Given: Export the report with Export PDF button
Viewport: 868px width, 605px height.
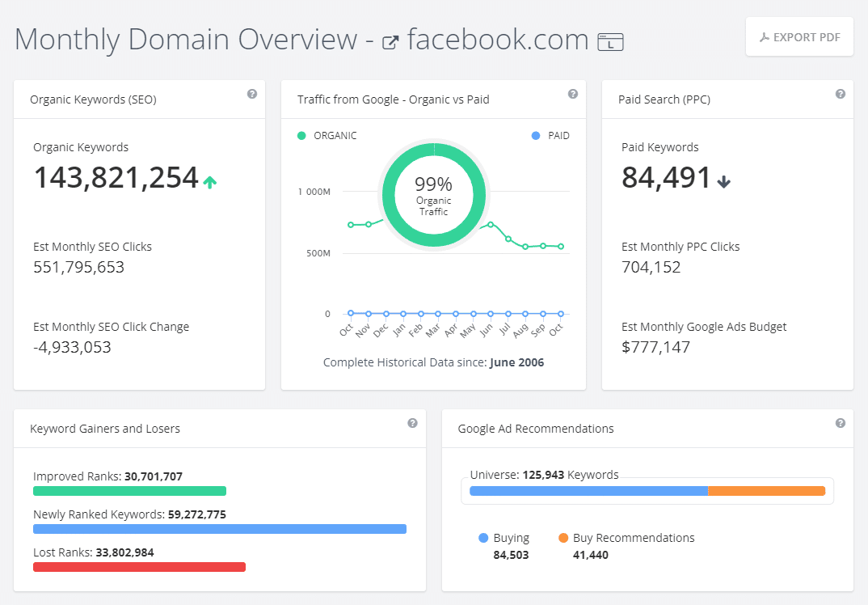Looking at the screenshot, I should [x=799, y=37].
